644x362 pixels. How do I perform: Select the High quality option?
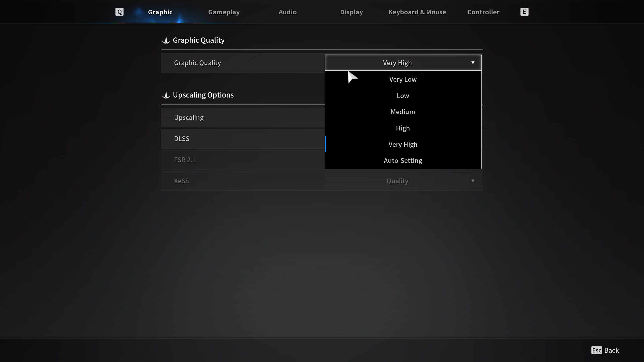click(x=403, y=128)
